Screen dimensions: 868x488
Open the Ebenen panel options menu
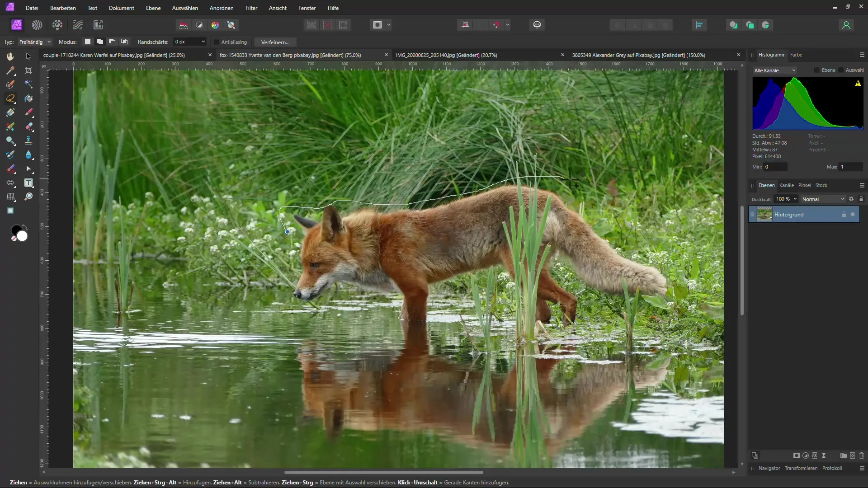(862, 185)
